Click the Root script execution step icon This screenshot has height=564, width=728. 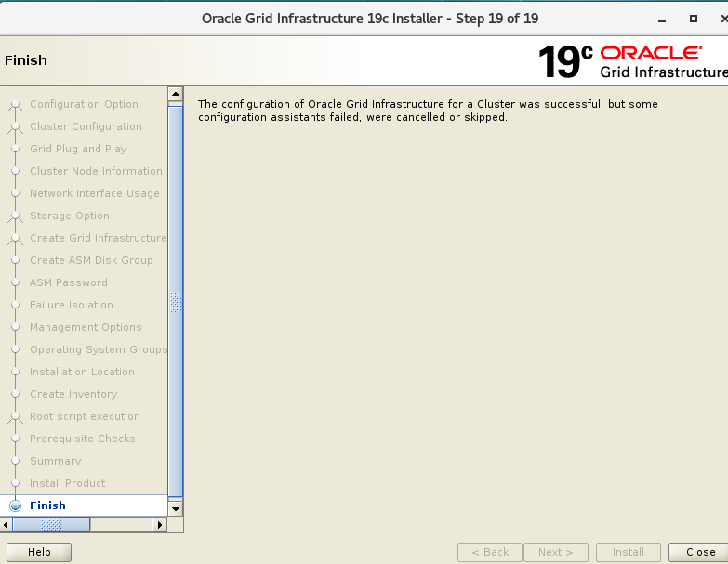click(x=15, y=417)
